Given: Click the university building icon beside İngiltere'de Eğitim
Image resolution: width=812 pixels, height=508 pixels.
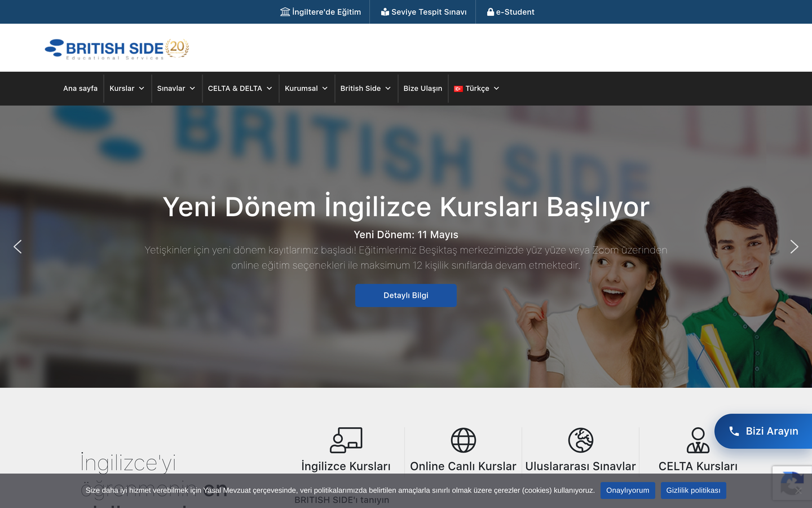Looking at the screenshot, I should (x=285, y=12).
